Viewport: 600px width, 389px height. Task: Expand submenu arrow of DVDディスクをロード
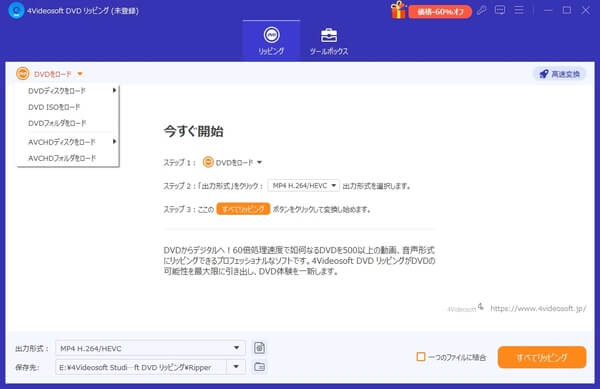click(x=114, y=90)
